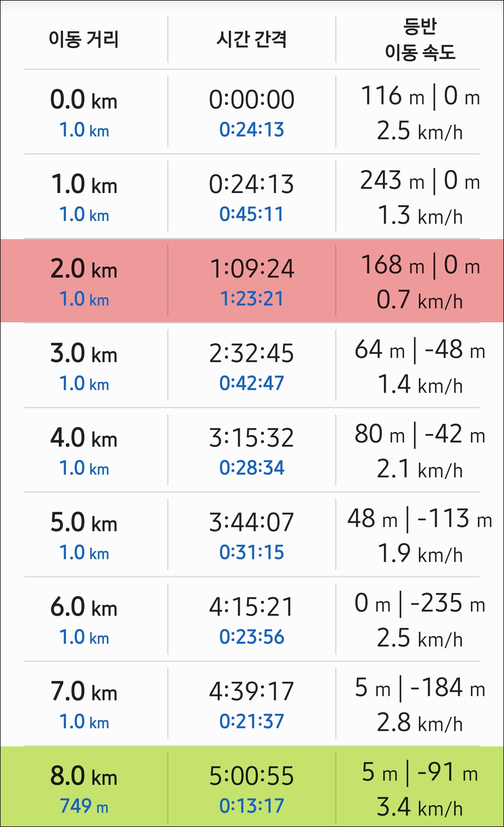Tap the green highlighted 8.0 km row

coord(252,786)
